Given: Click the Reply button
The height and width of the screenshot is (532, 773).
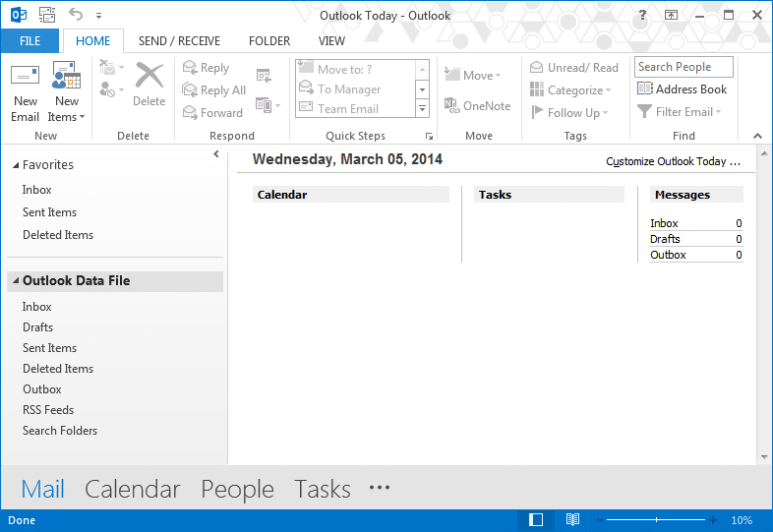Looking at the screenshot, I should tap(206, 68).
